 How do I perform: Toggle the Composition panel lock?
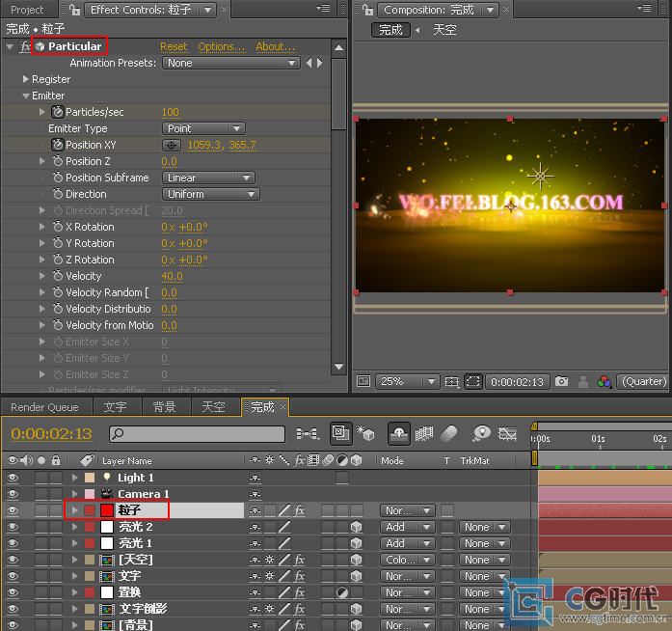tap(367, 10)
